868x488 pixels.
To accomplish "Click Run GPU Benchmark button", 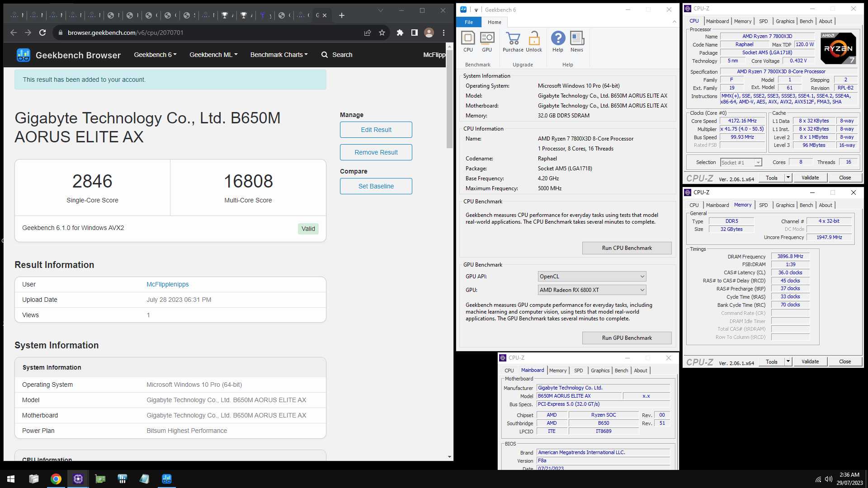I will (627, 338).
